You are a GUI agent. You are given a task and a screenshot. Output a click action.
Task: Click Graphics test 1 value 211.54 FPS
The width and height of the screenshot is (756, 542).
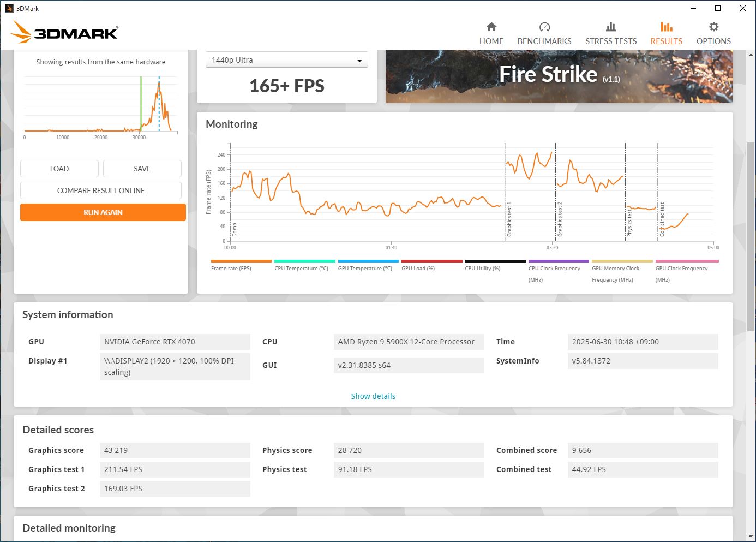[175, 469]
